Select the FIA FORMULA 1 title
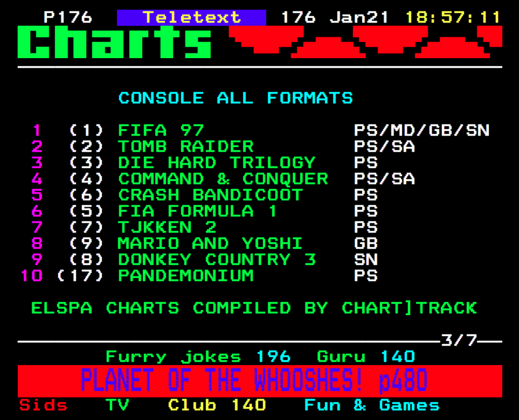This screenshot has width=519, height=420. (x=197, y=211)
